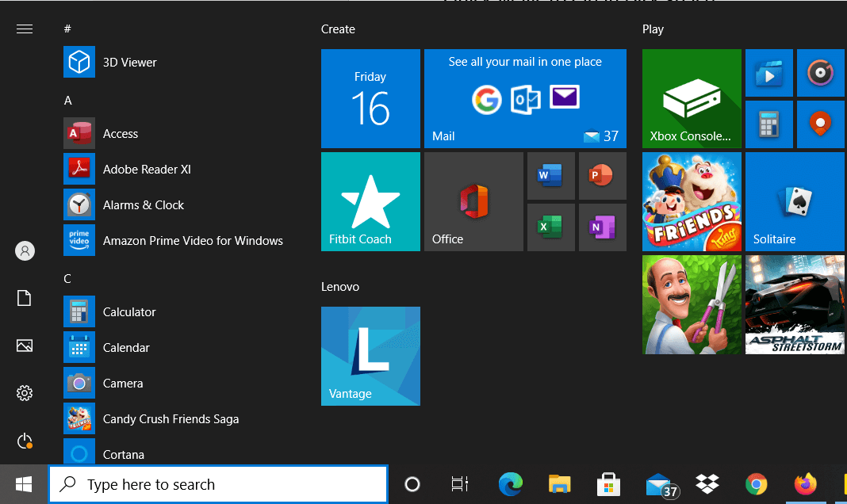Launch the Lenovo Vantage tile
Screen dimensions: 847x504
(x=370, y=356)
